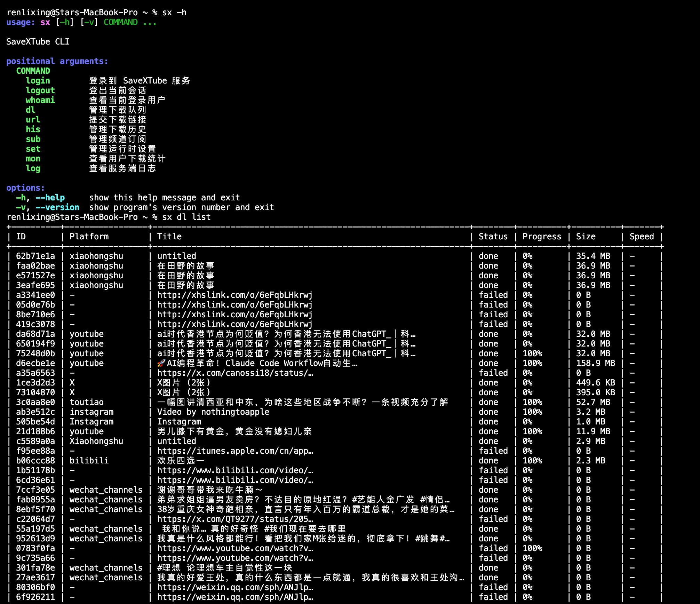
Task: Click the 'positional arguments:' heading
Action: click(x=57, y=61)
